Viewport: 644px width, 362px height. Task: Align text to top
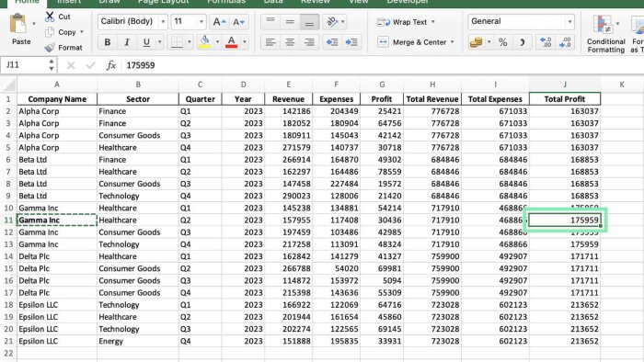[270, 22]
